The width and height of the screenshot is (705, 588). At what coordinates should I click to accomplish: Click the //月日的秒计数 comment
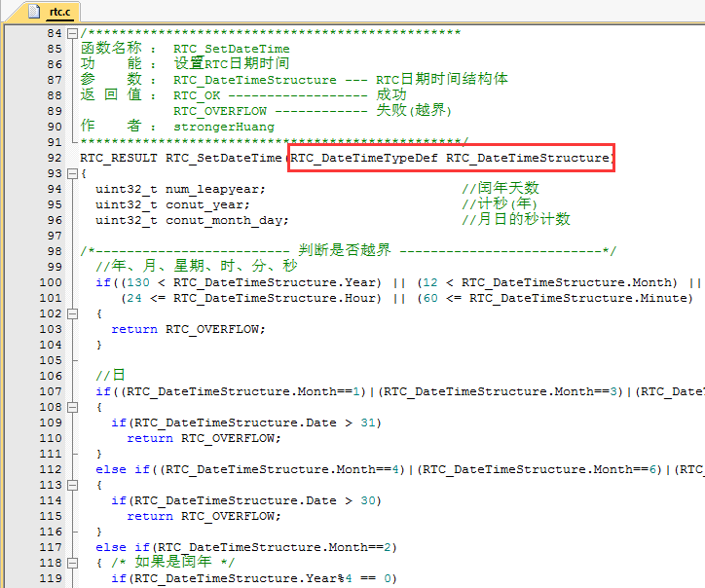pyautogui.click(x=516, y=219)
